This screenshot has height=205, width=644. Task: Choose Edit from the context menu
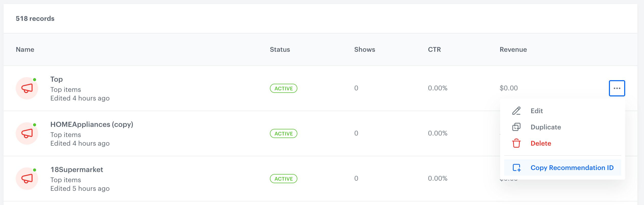click(x=536, y=111)
